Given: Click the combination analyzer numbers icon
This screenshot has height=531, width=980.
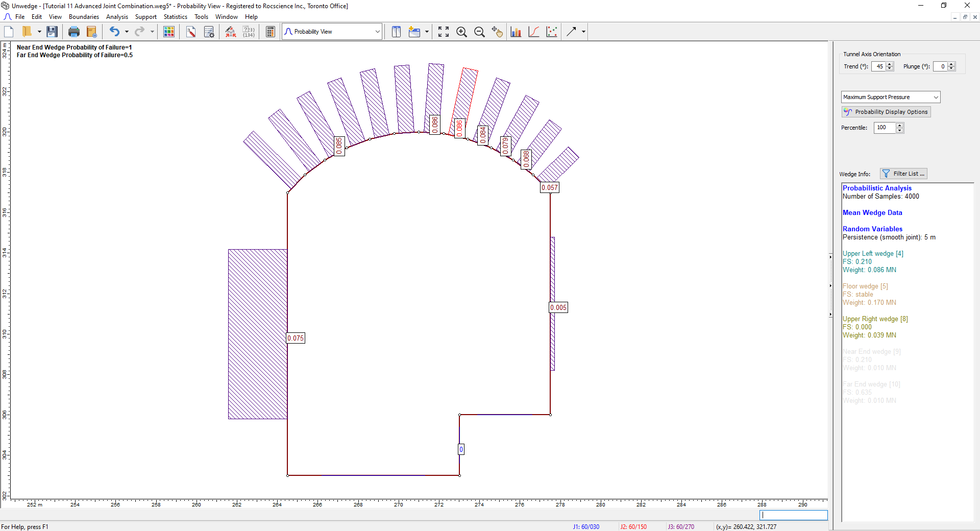Looking at the screenshot, I should pos(249,32).
